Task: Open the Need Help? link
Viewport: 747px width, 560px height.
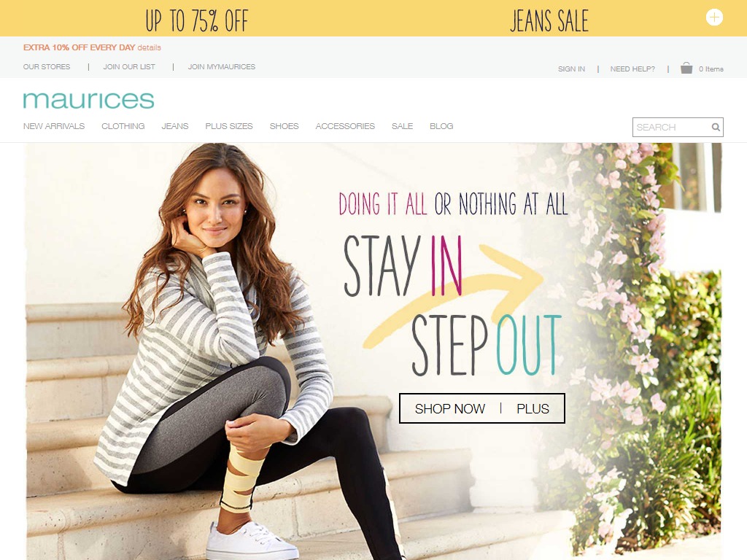Action: coord(632,69)
